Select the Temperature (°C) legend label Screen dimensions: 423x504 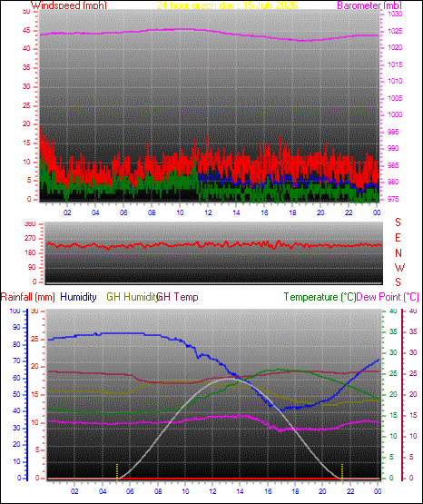coord(320,297)
